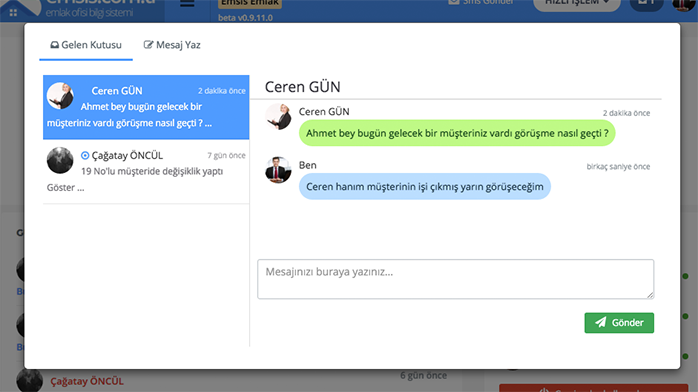
Task: Click the green message bubble from Ceren
Action: click(x=457, y=133)
